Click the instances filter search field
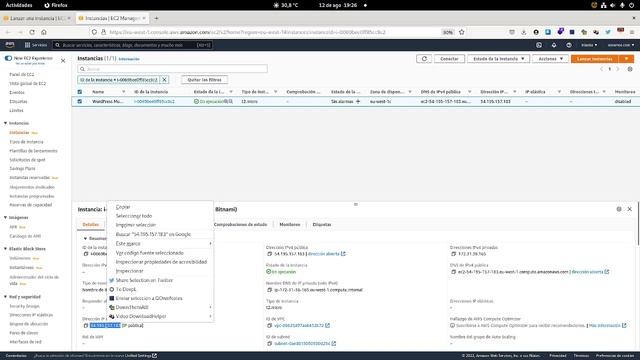This screenshot has height=360, width=640. pos(173,69)
